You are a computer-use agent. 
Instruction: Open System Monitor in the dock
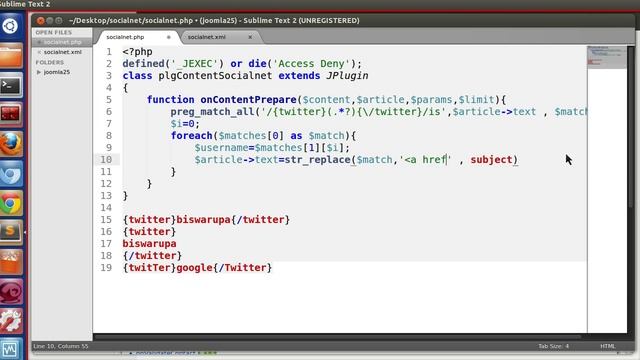tap(11, 349)
